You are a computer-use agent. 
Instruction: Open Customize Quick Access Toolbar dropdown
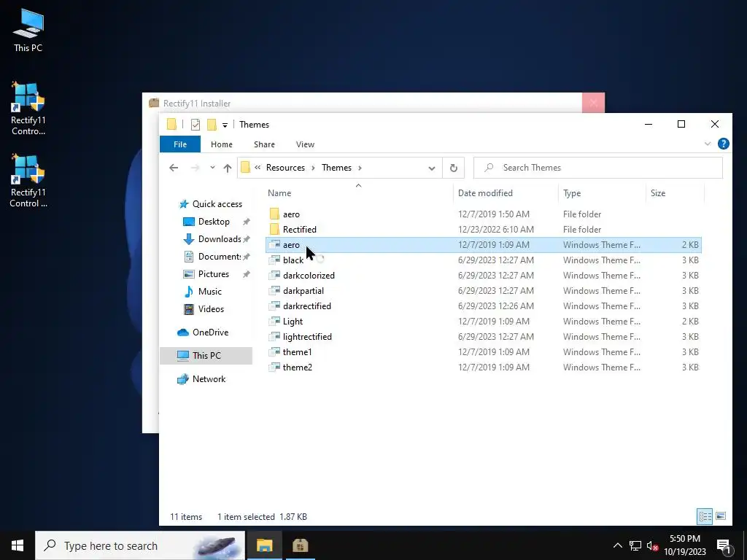(x=225, y=125)
